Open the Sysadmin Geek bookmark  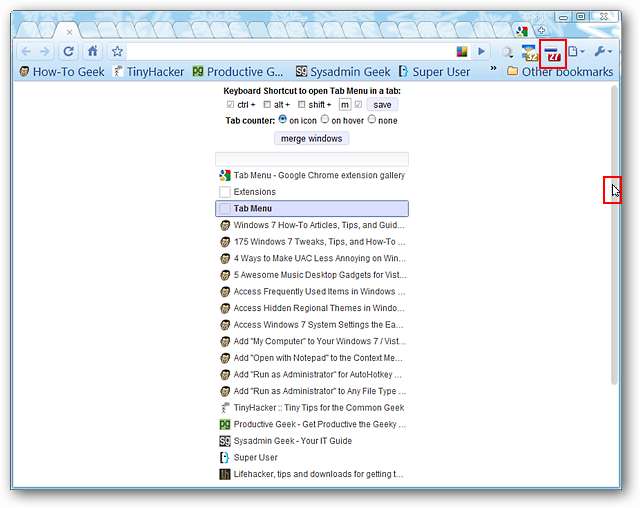[343, 72]
